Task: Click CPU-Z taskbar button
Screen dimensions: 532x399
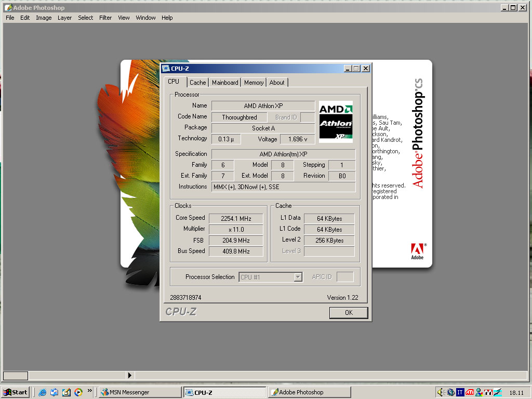Action: [x=225, y=392]
